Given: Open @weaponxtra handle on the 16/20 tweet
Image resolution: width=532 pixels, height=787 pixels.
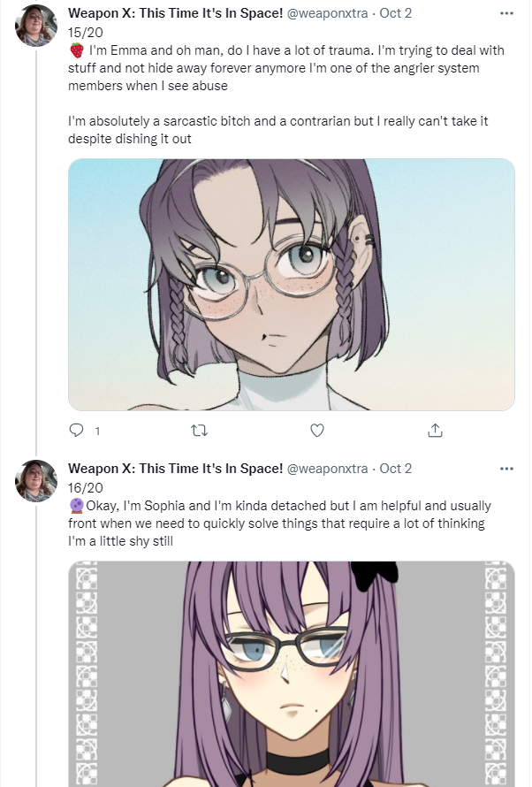Looking at the screenshot, I should (327, 469).
